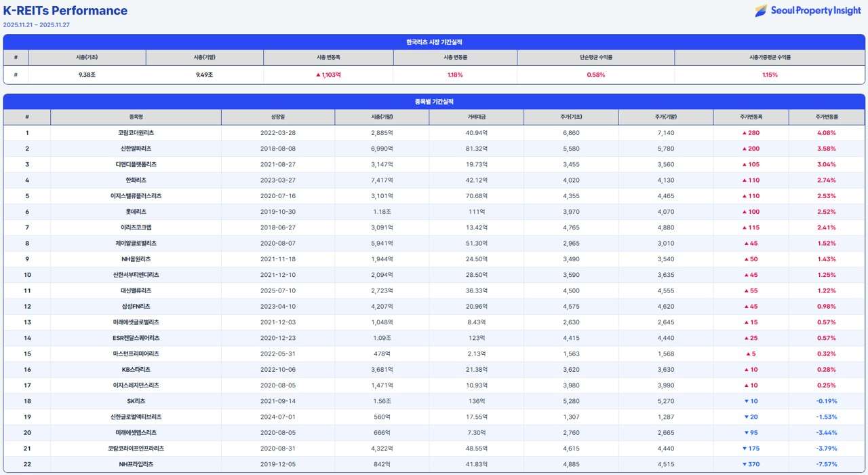Click the down arrow in the 미래에셋맵스리츠 row
Viewport: 868px width, 475px height.
click(x=747, y=433)
